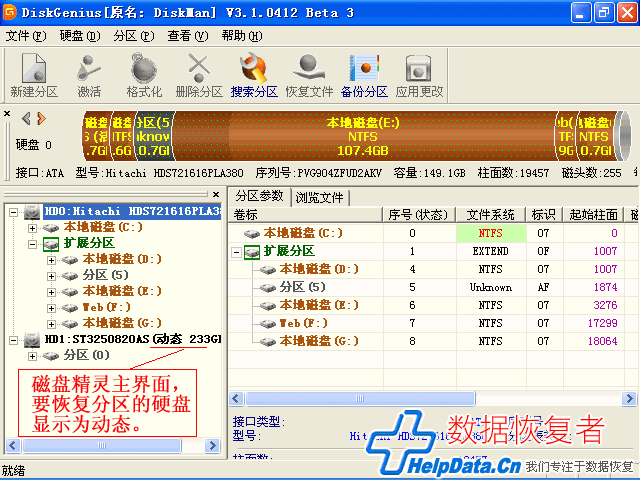This screenshot has height=480, width=640.
Task: Select 分区(0) under HD1
Action: tap(86, 355)
